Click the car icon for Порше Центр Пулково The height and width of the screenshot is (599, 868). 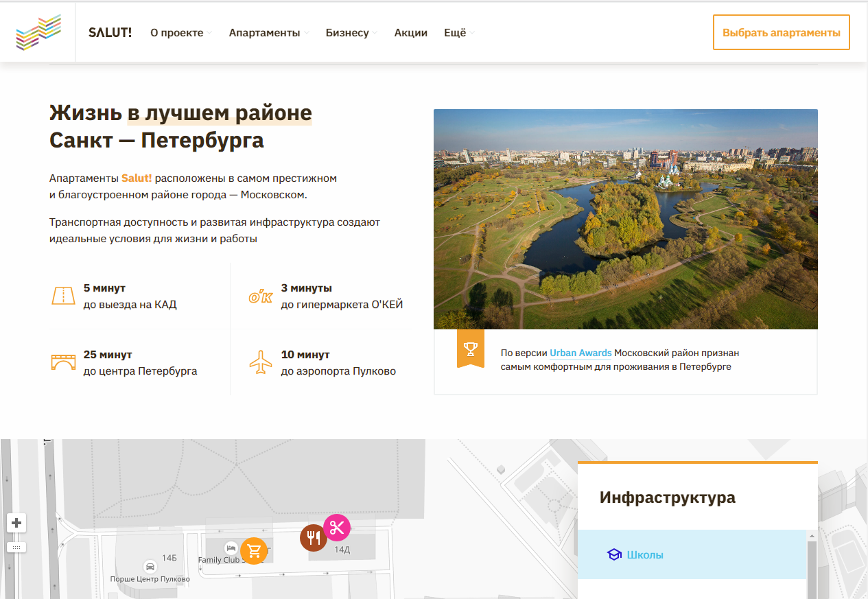tap(150, 567)
